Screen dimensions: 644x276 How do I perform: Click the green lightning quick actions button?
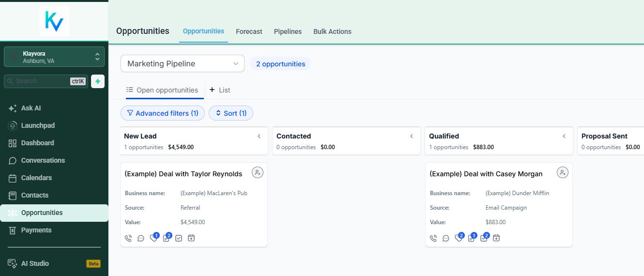tap(98, 81)
